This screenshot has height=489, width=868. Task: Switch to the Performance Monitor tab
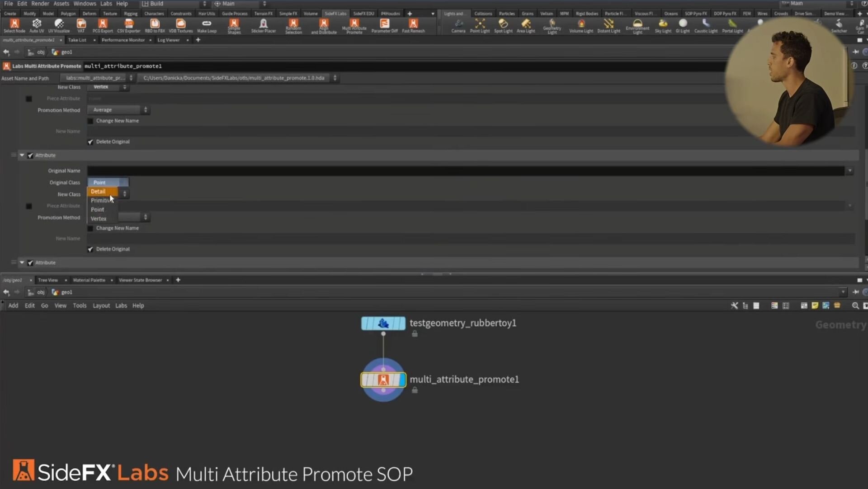(123, 40)
